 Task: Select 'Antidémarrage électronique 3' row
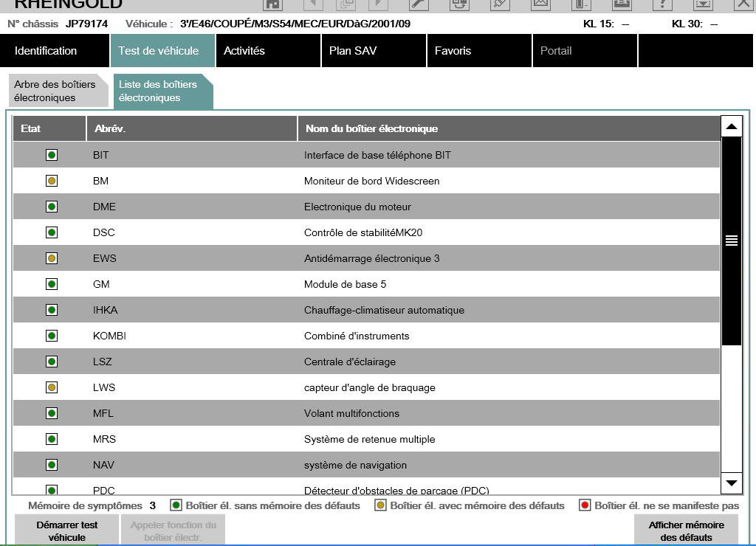(366, 258)
